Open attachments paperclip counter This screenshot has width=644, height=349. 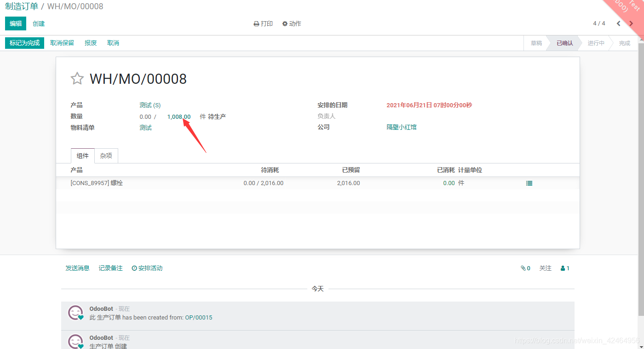[525, 268]
